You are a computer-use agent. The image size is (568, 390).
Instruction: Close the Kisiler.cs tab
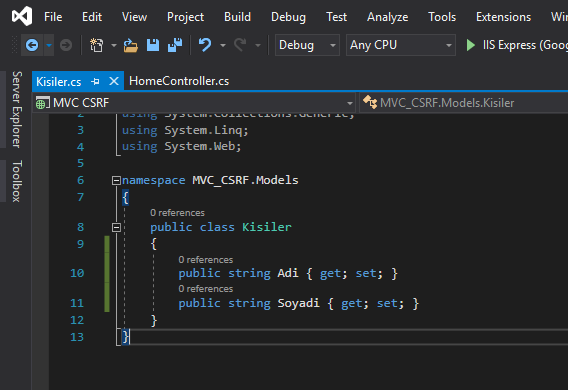point(114,81)
